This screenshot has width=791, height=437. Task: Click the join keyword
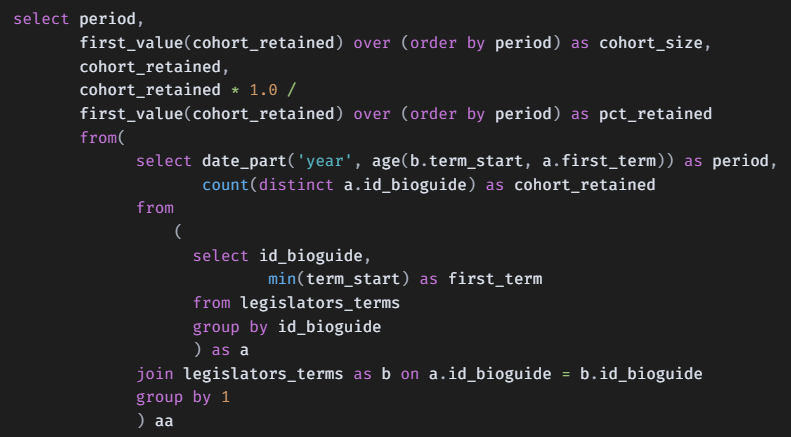point(155,374)
